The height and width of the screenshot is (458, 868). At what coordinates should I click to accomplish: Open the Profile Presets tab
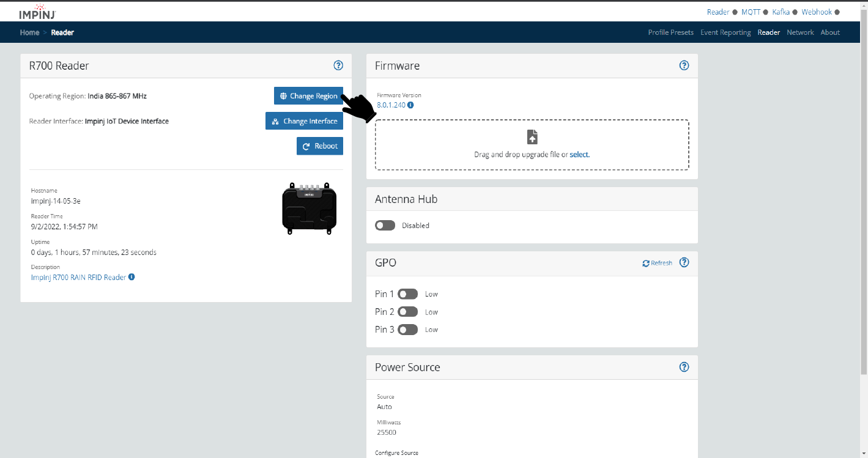670,32
